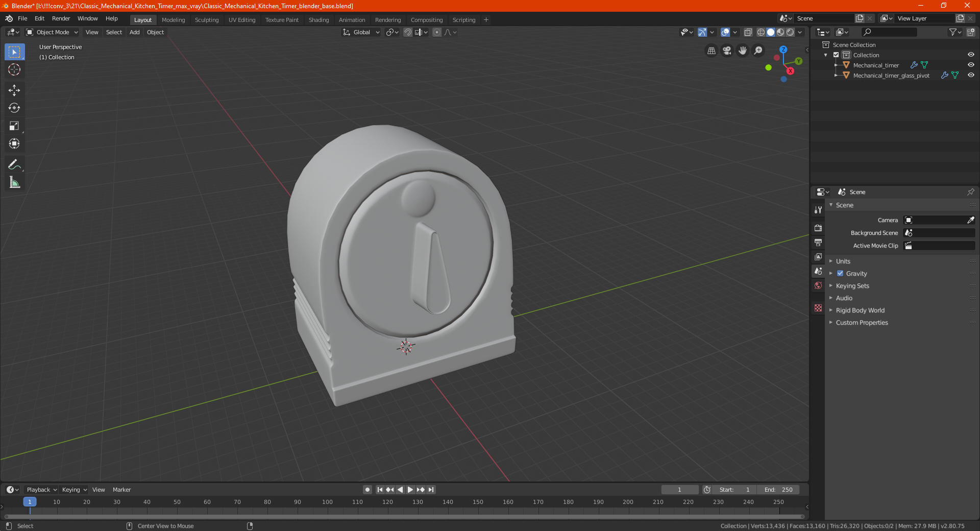Click the current frame number field
980x531 pixels.
point(680,490)
